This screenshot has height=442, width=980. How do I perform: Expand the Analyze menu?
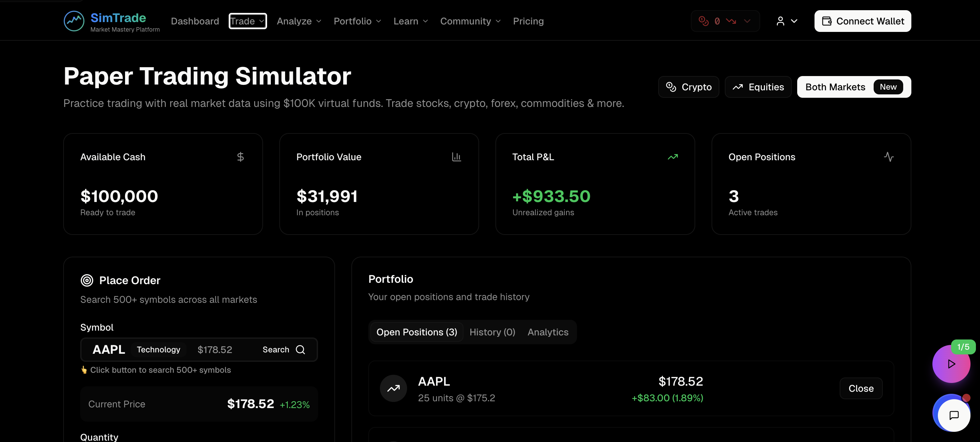point(299,21)
